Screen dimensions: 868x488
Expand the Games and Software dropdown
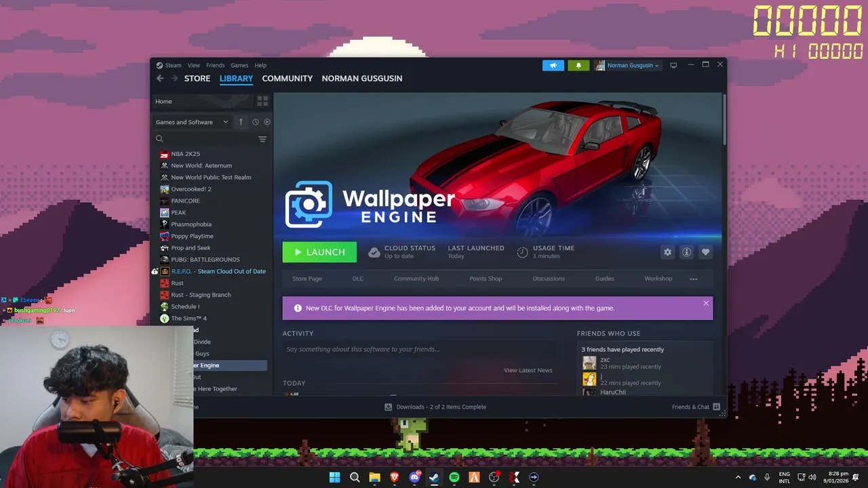click(192, 122)
